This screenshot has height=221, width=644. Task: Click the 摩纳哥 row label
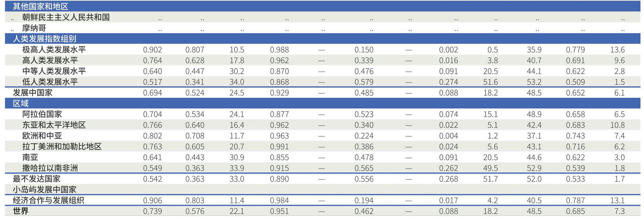pyautogui.click(x=34, y=28)
